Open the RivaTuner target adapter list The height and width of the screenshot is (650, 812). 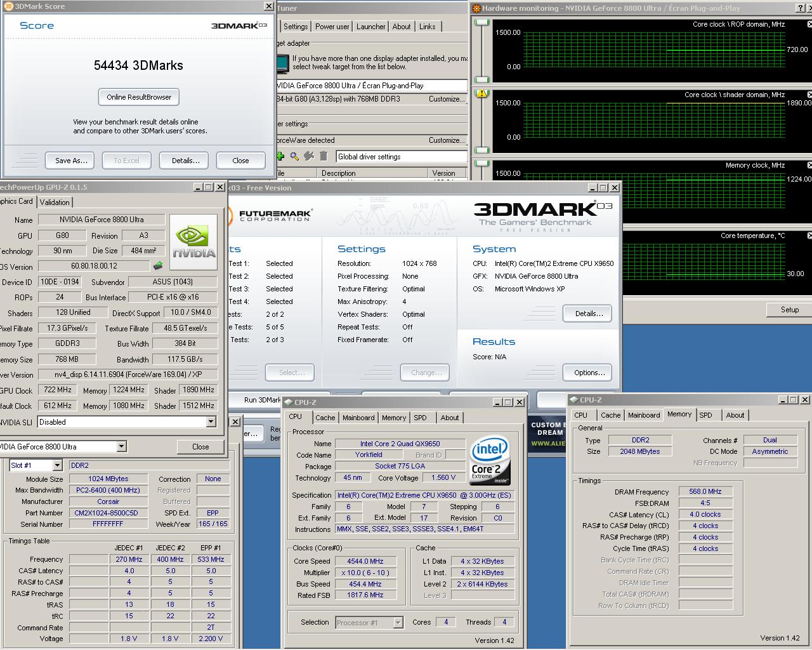tap(371, 85)
